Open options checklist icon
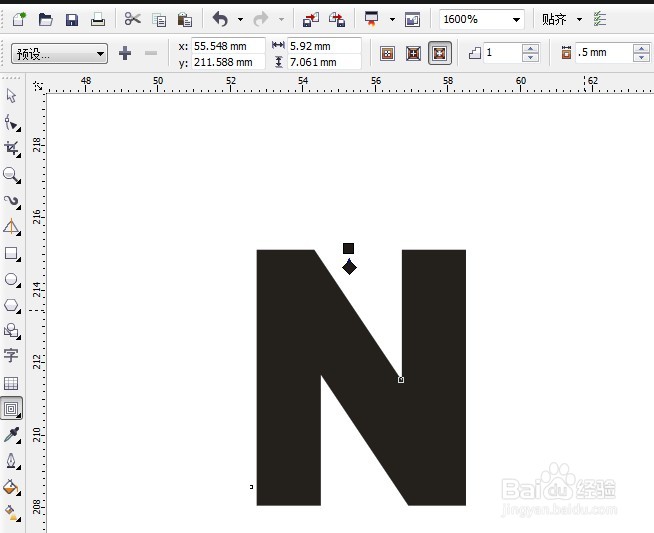Viewport: 654px width, 533px height. [x=600, y=19]
